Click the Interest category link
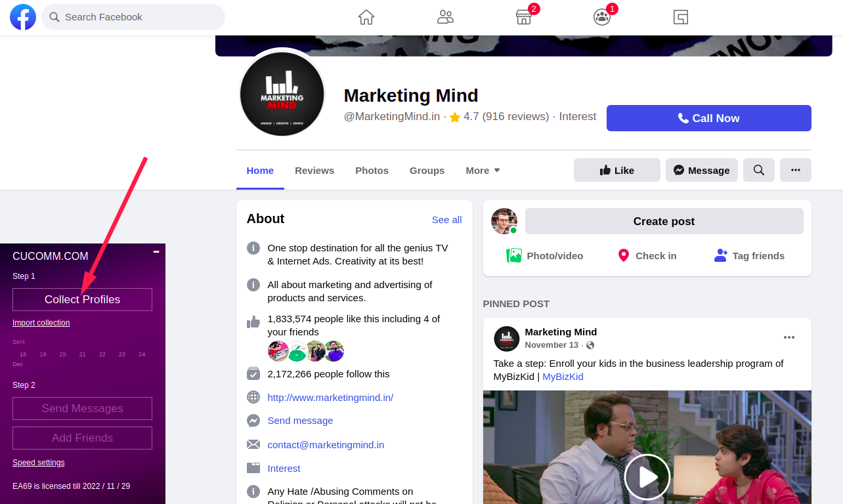The width and height of the screenshot is (843, 504). coord(284,468)
